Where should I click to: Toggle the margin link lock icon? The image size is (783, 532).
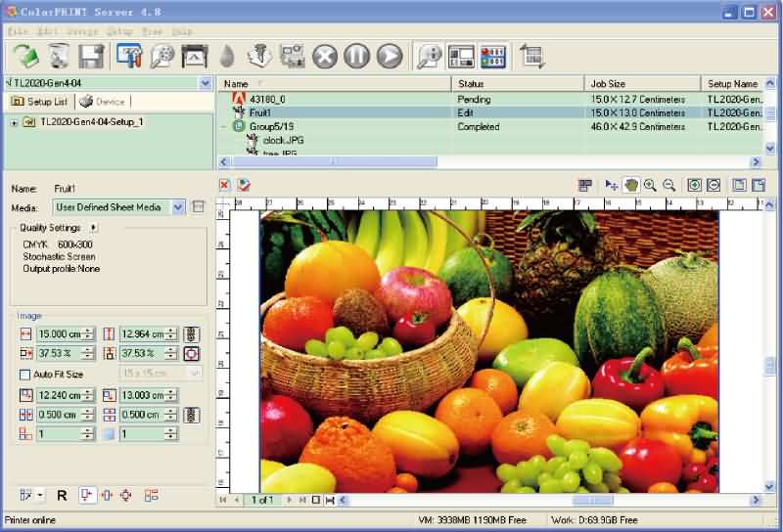pyautogui.click(x=192, y=415)
